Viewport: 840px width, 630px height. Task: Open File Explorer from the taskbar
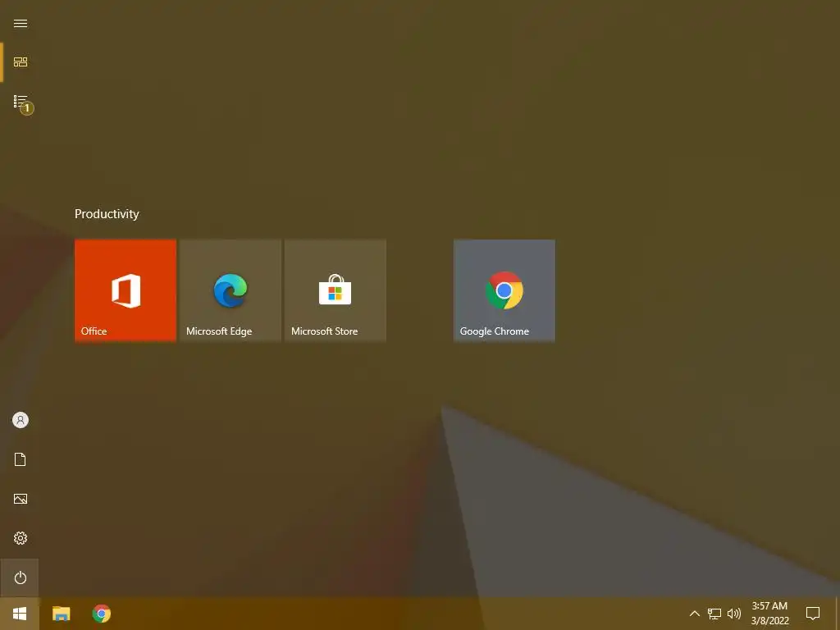click(x=61, y=614)
